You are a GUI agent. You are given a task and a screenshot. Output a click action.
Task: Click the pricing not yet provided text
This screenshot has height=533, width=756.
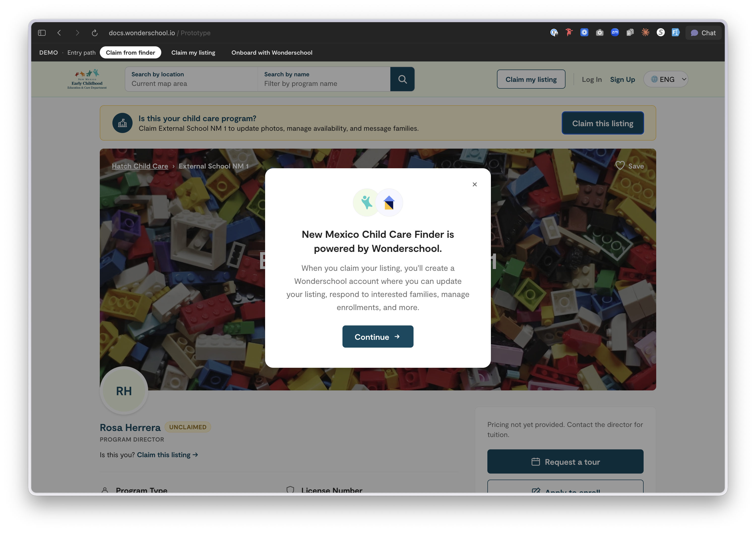tap(565, 429)
